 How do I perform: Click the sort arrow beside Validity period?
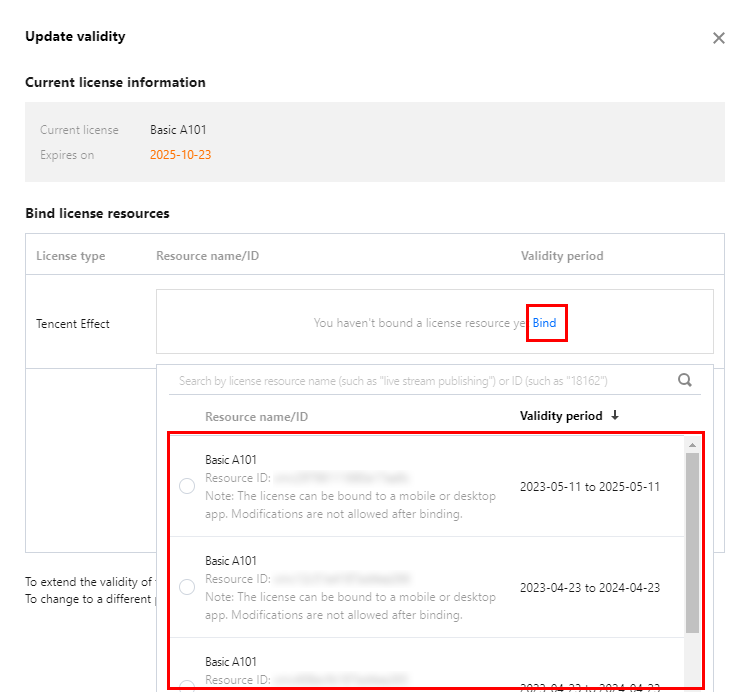pyautogui.click(x=615, y=416)
